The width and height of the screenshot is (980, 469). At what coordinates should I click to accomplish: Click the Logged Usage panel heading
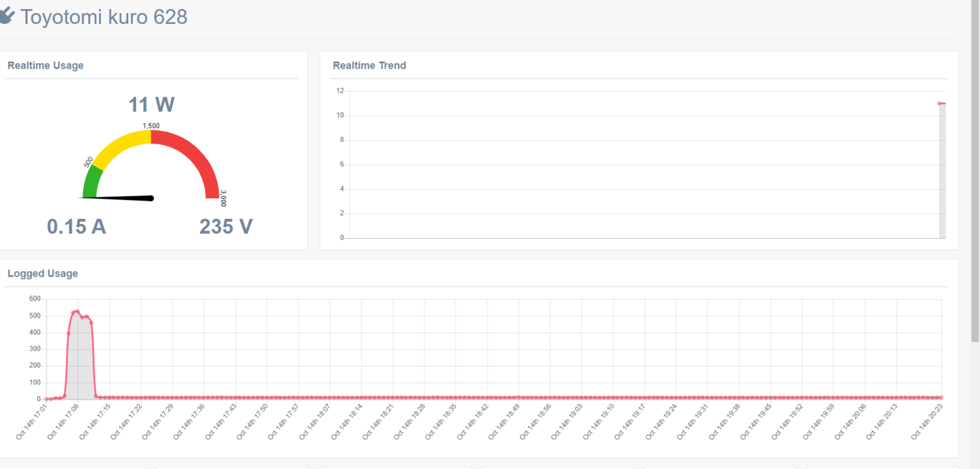coord(43,273)
